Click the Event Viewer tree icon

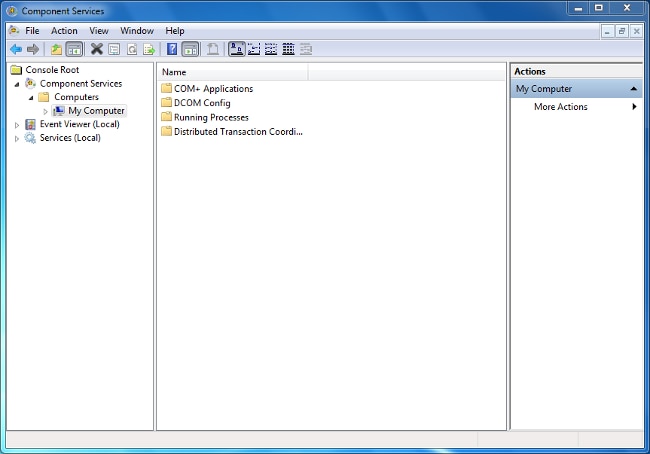(30, 124)
